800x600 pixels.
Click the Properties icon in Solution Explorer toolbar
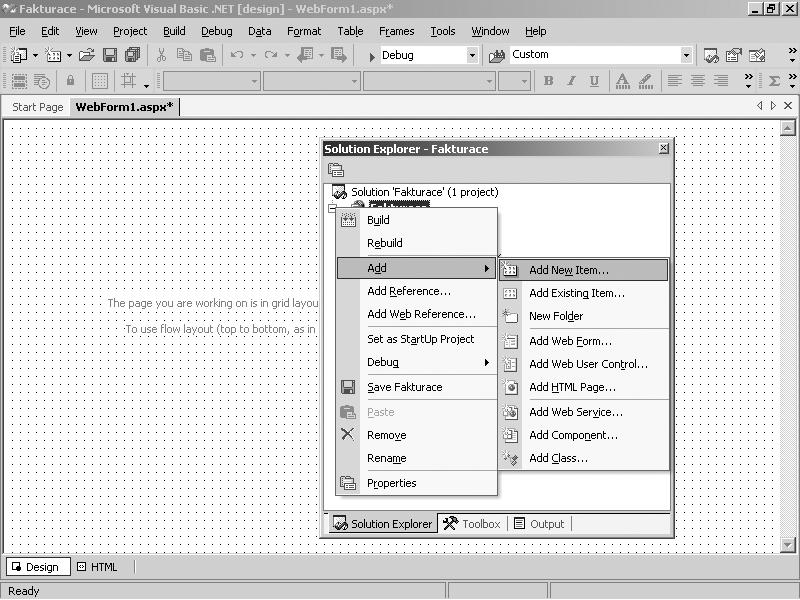pos(336,170)
